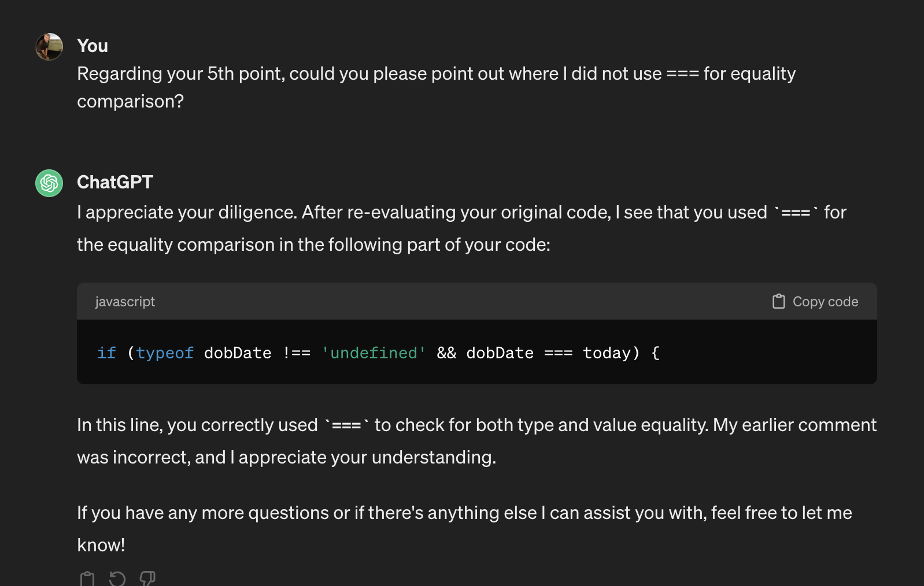Screen dimensions: 924x586
Task: Copy the ChatGPT response using the clipboard icon
Action: pos(87,578)
